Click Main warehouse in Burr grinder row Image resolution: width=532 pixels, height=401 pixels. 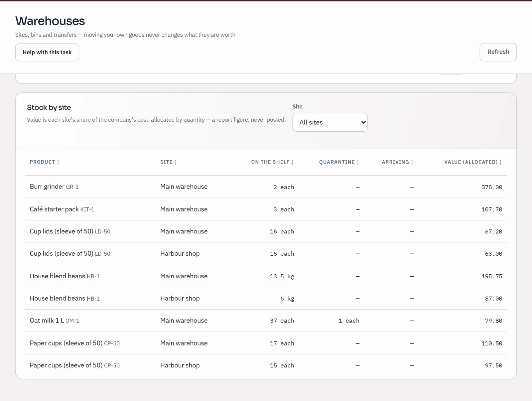tap(184, 187)
